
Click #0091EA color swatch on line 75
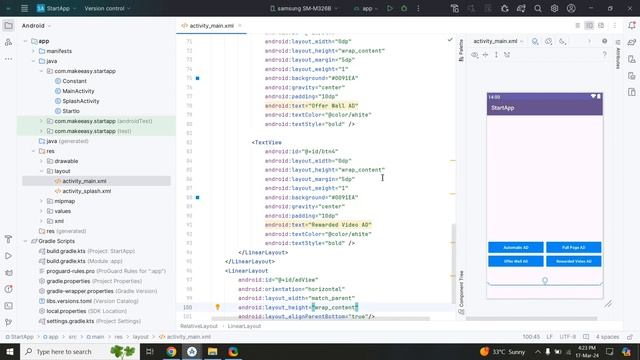click(198, 78)
